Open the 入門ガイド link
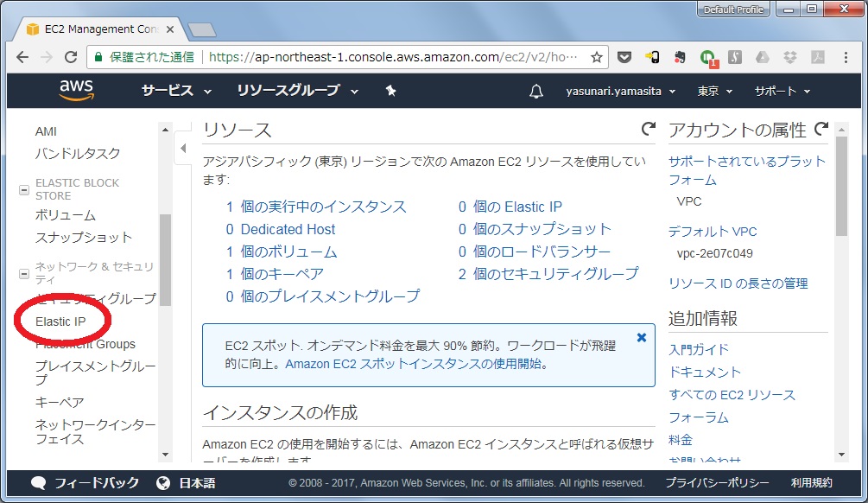Viewport: 868px width, 503px height. (x=699, y=350)
